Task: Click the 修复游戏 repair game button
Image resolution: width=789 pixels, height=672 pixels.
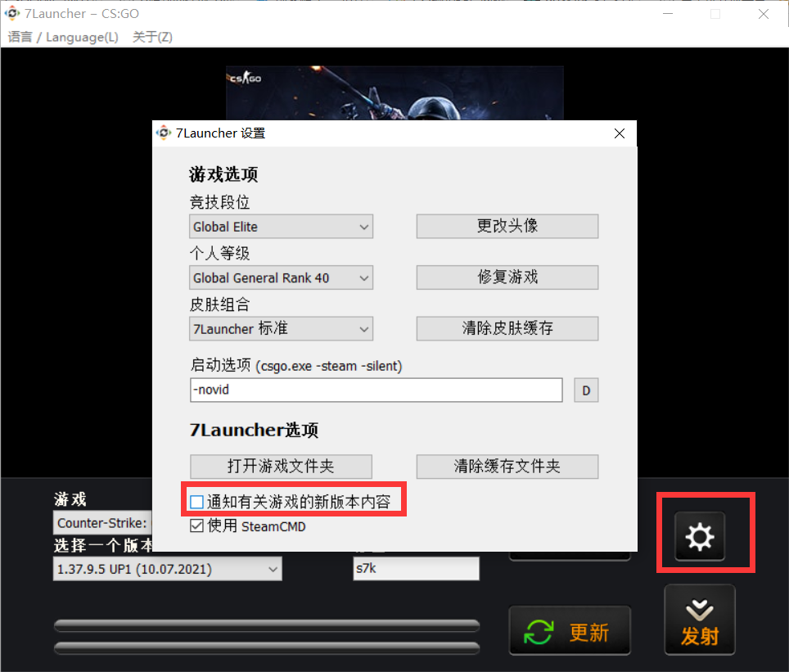Action: [507, 277]
